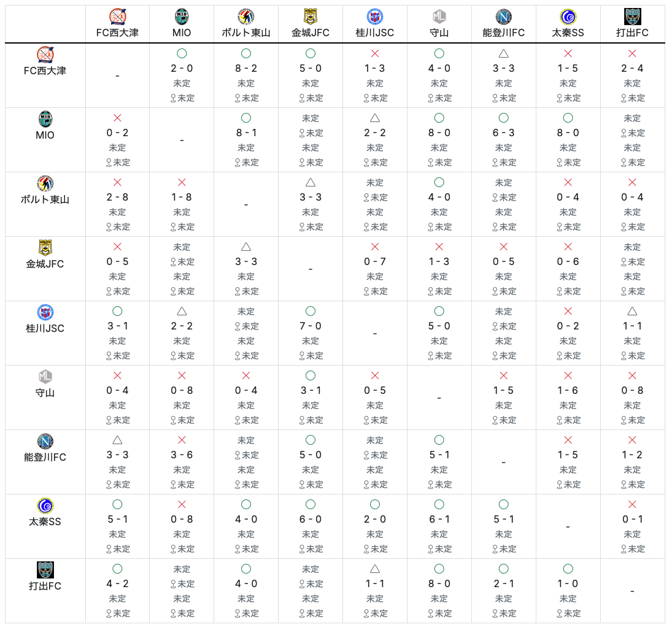The image size is (672, 627).
Task: Click score 5 - 0 in FC西大津 row, 金城JFC column
Action: coord(311,69)
